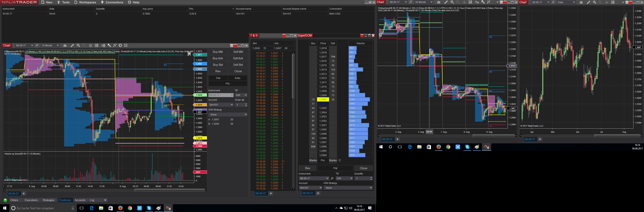Click the Sell Mkt button

coord(238,52)
